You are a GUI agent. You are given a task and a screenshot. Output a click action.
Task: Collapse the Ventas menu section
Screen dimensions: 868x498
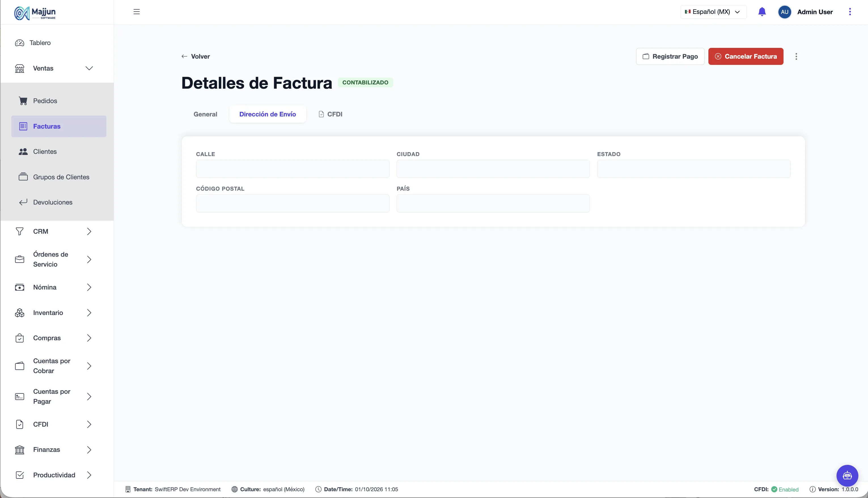[89, 68]
